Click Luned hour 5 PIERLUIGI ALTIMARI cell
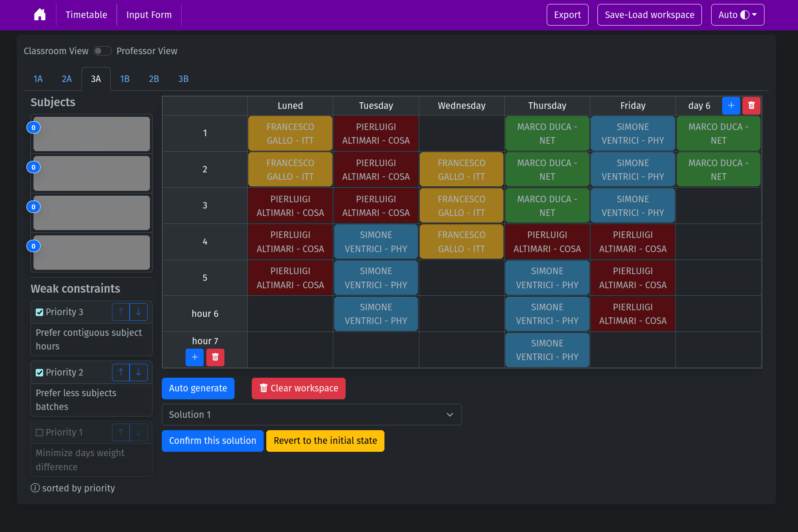The height and width of the screenshot is (532, 798). (290, 278)
